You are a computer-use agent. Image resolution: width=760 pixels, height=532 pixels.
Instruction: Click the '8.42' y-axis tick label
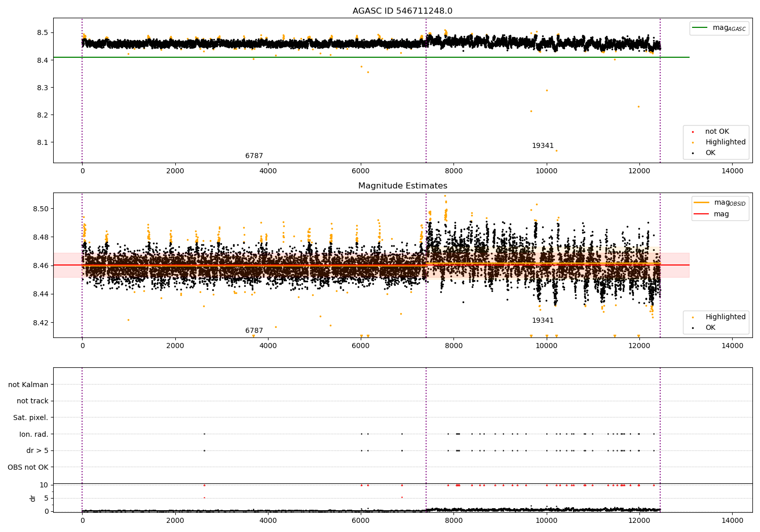point(40,323)
